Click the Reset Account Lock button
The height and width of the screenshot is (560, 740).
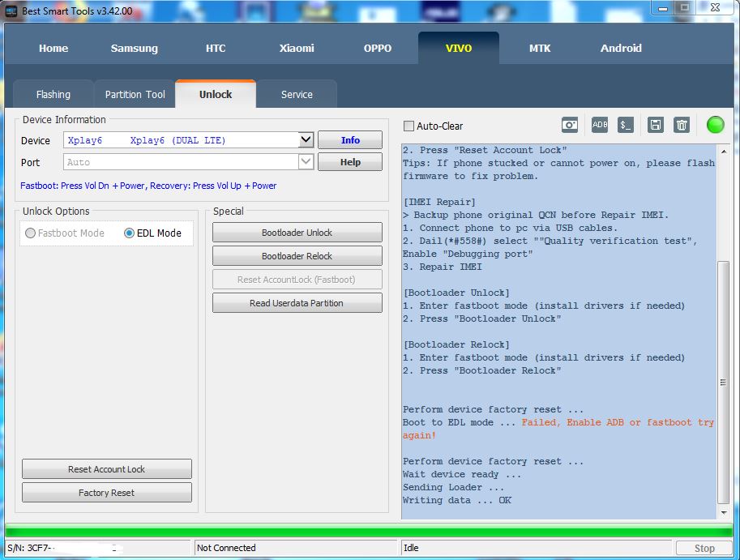107,469
